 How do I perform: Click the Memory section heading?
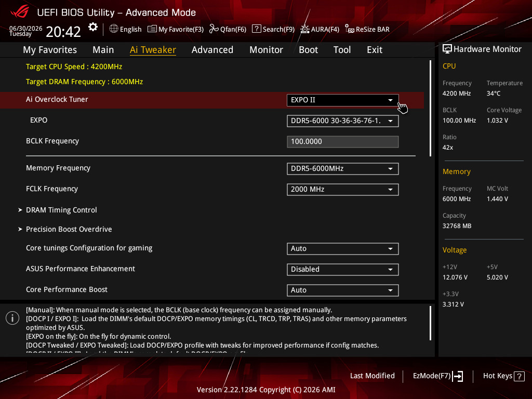pos(456,171)
